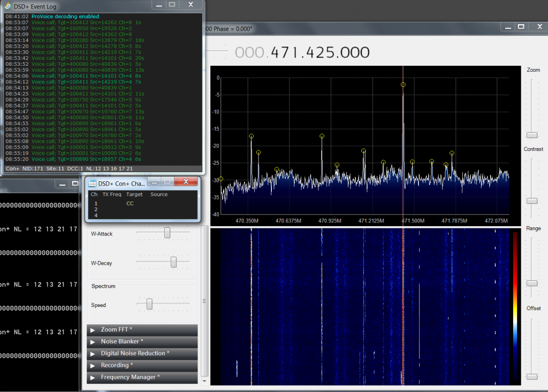The image size is (548, 392).
Task: Click the Spectrum Speed slider handle
Action: (149, 304)
